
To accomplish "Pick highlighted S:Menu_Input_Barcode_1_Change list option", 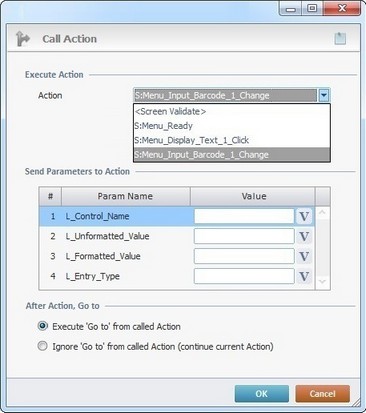I will click(232, 155).
